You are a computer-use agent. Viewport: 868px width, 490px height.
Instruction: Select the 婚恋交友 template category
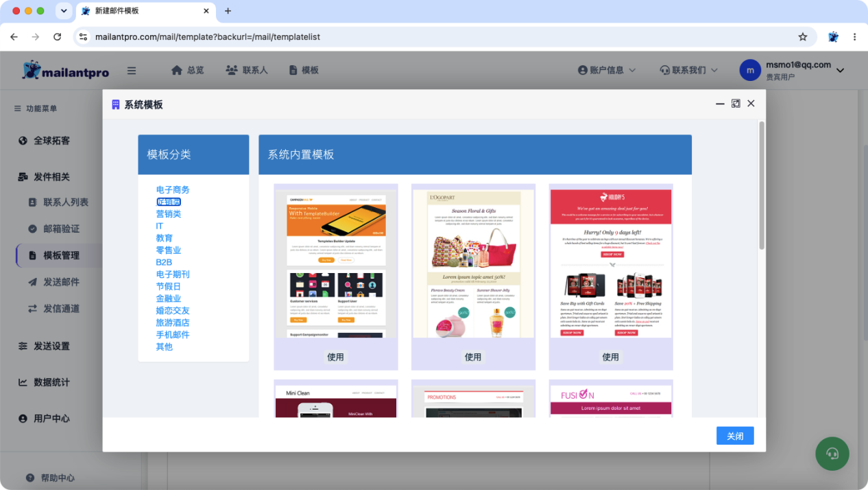tap(173, 311)
